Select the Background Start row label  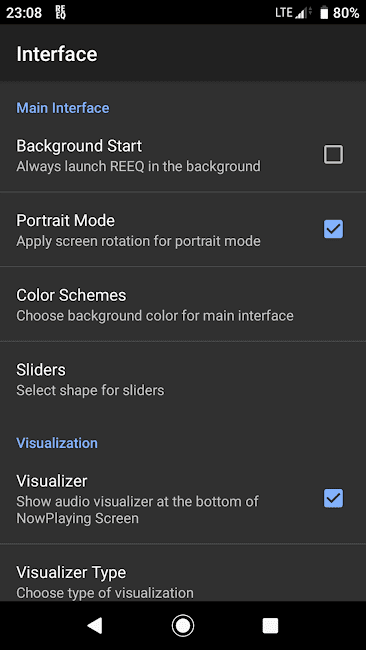pos(79,146)
